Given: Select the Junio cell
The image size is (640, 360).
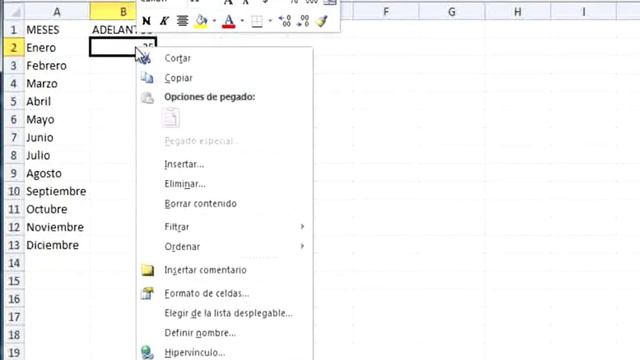Looking at the screenshot, I should coord(57,138).
